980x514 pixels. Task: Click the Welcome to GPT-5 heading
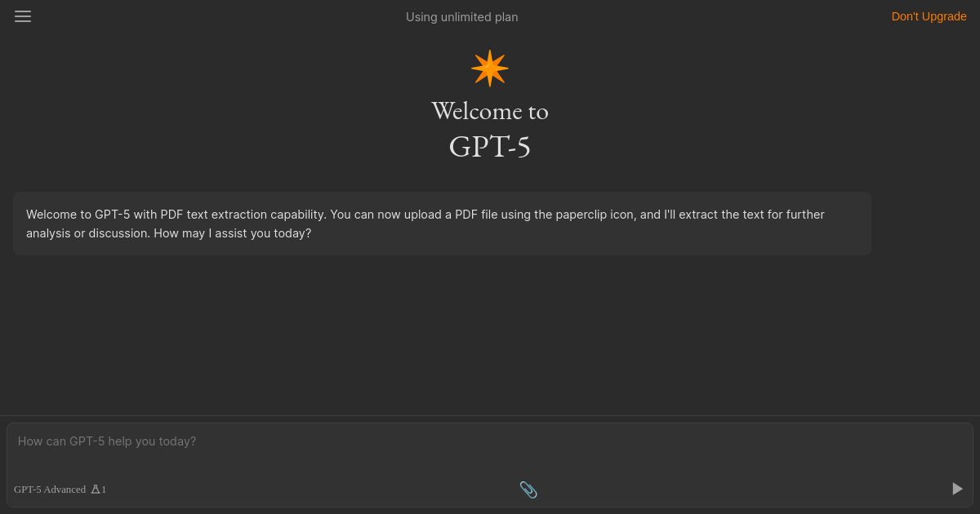coord(489,111)
